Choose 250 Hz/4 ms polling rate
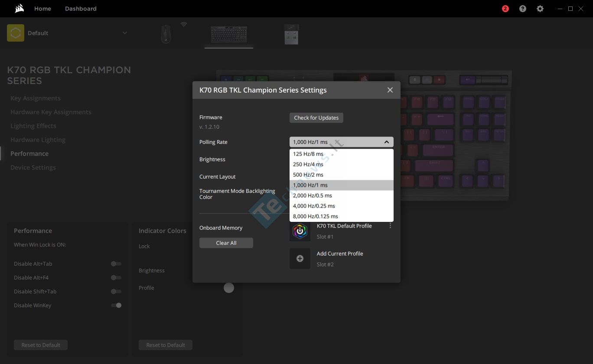 pos(342,165)
